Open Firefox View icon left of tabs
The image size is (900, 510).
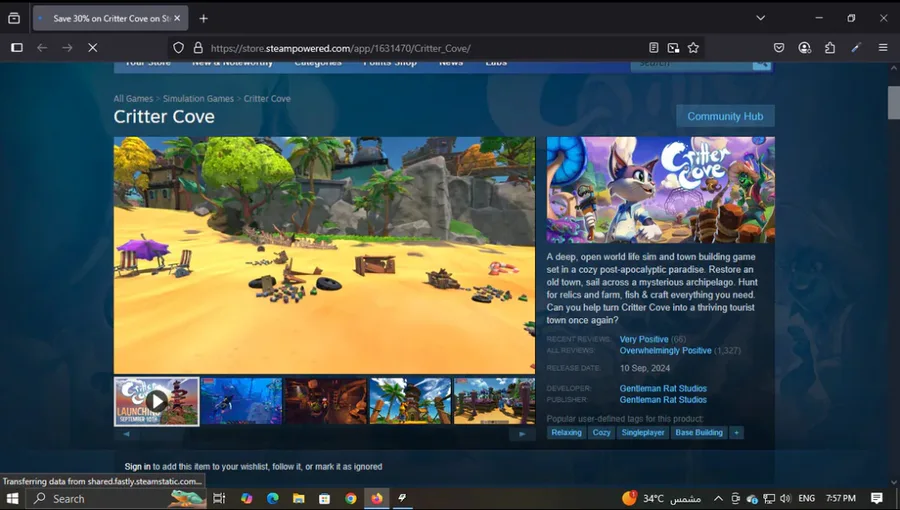14,18
